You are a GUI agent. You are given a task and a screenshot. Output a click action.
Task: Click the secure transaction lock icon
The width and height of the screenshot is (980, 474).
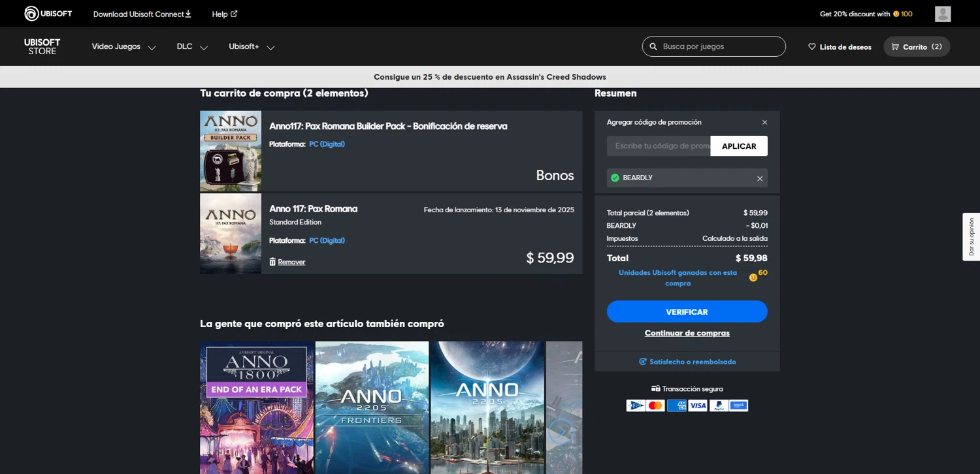[x=655, y=388]
